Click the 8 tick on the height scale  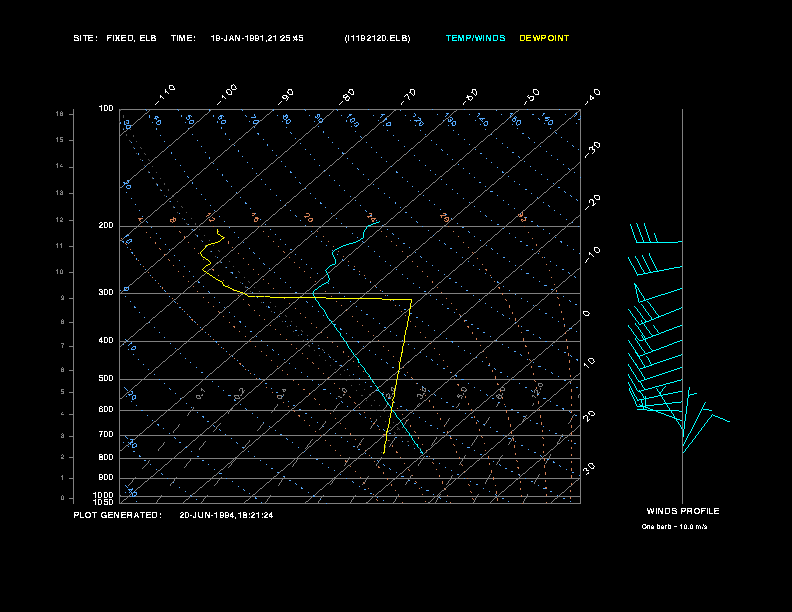63,322
